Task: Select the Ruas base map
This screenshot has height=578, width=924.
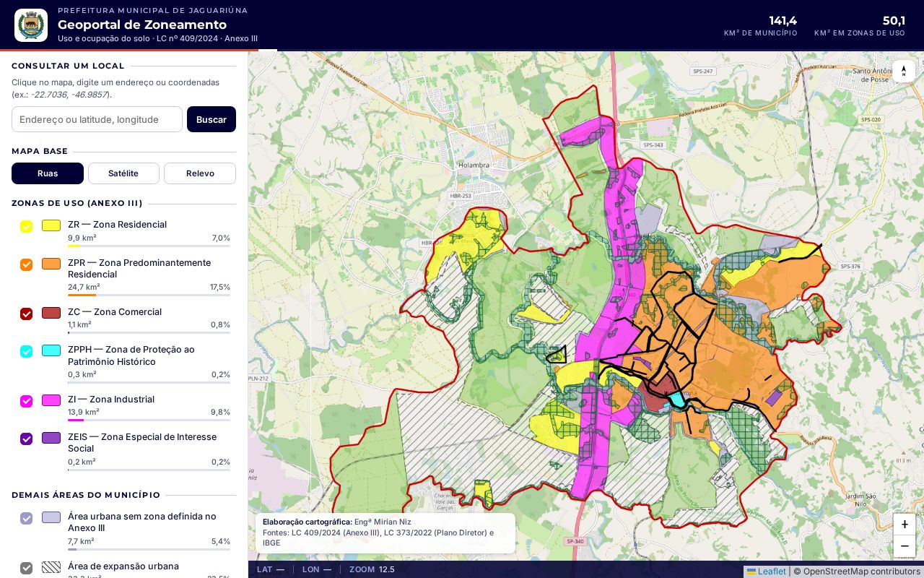Action: (48, 173)
